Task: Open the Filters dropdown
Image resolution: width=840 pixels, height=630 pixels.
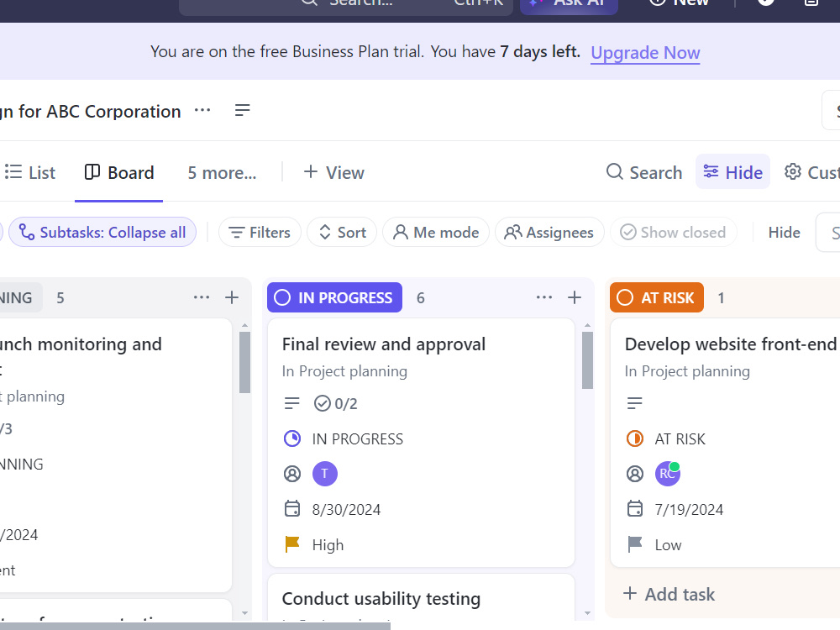Action: click(260, 233)
